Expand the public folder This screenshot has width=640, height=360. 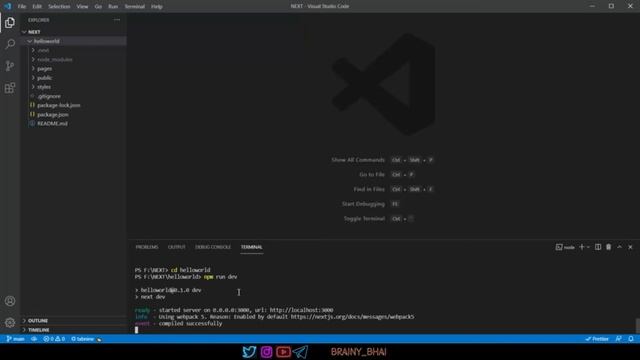[x=73, y=78]
